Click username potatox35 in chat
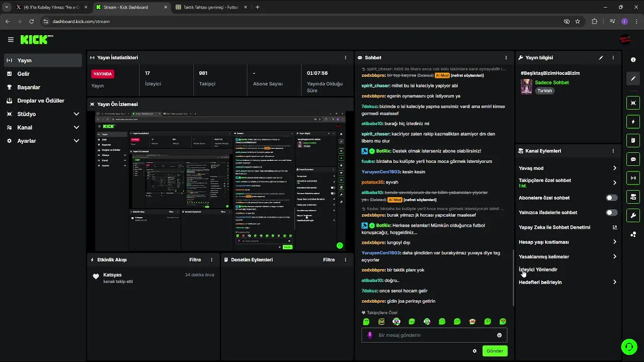This screenshot has width=644, height=362. point(373,182)
